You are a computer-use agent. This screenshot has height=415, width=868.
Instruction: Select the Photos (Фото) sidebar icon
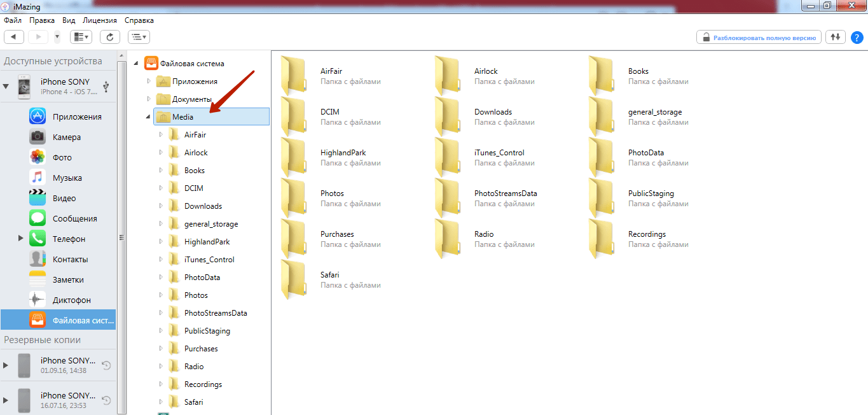point(38,157)
